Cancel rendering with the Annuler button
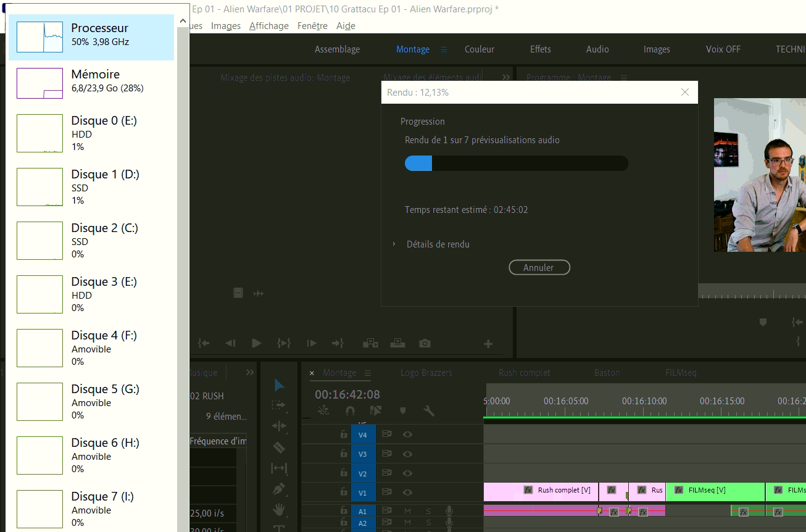 point(539,267)
